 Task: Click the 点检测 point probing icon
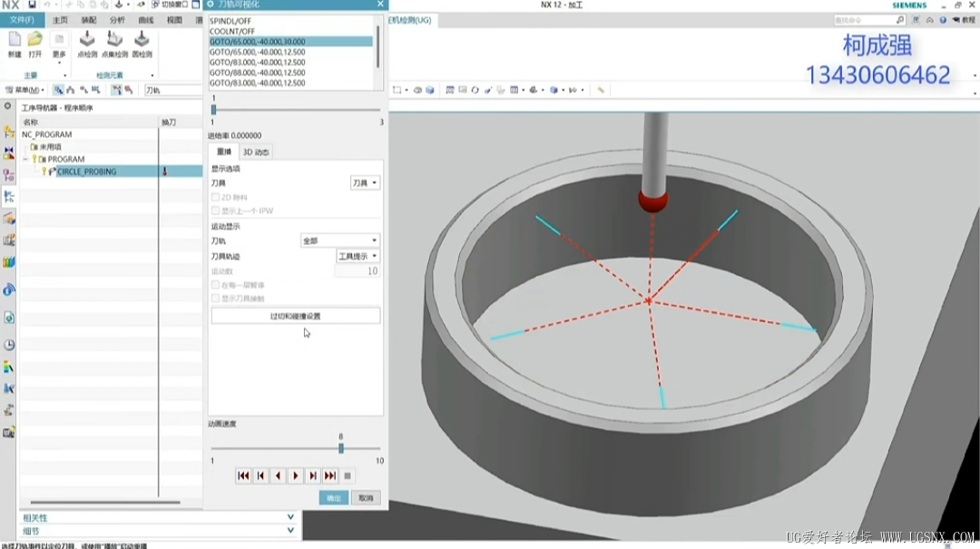[87, 41]
